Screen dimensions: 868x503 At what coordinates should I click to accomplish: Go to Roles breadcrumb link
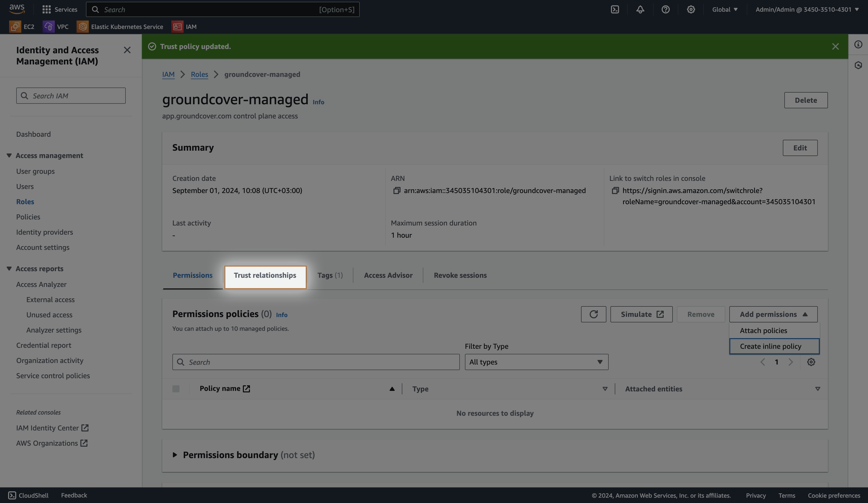[200, 75]
